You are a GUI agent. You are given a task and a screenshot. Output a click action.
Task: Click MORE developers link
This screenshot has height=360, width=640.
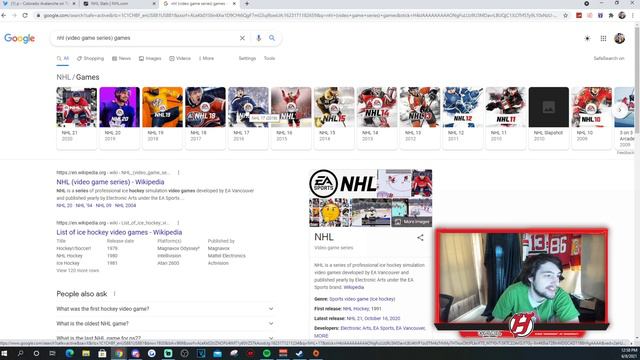321,336
